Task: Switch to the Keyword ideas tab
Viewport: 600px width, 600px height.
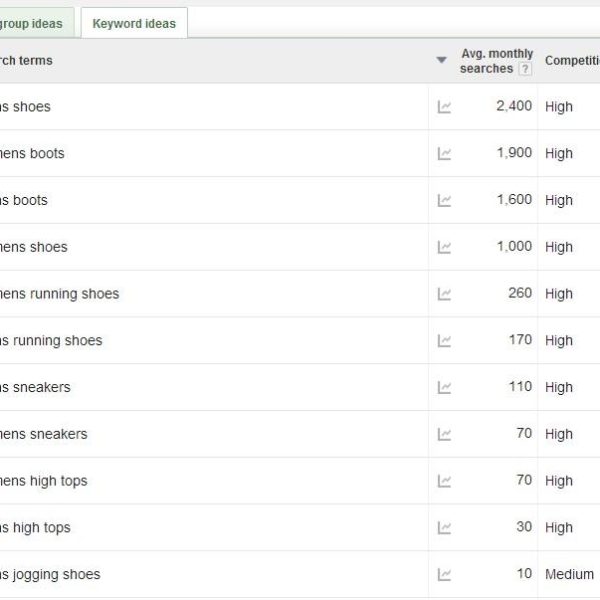Action: point(134,23)
